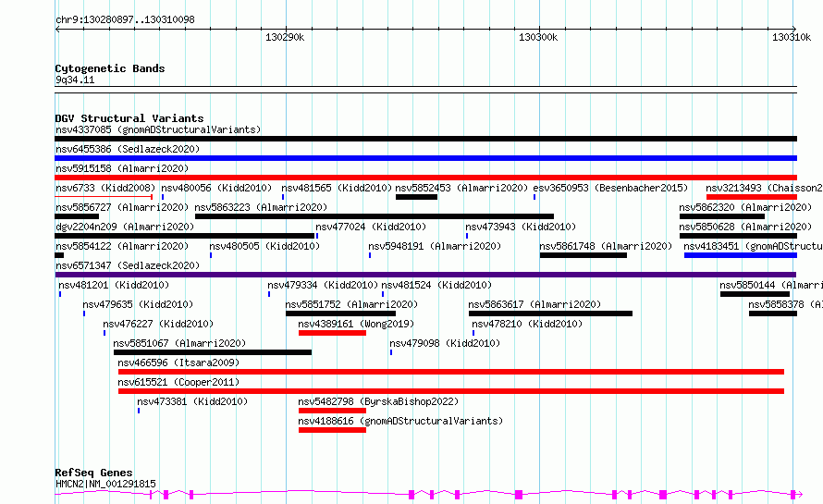Click the nsv3213493 Chaisson variant label
Viewport: 823px width, 504px height.
pyautogui.click(x=764, y=188)
